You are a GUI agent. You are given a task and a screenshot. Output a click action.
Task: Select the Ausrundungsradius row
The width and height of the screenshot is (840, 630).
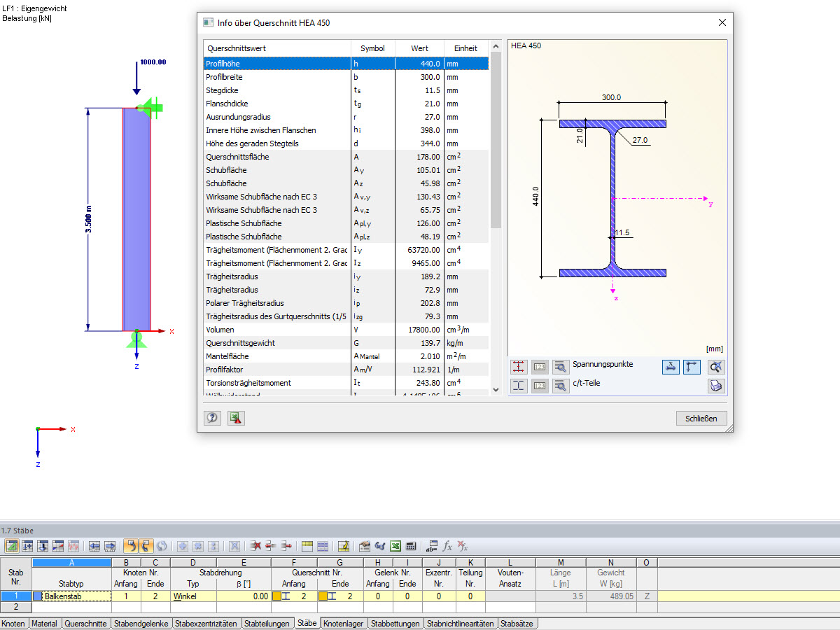[x=346, y=117]
